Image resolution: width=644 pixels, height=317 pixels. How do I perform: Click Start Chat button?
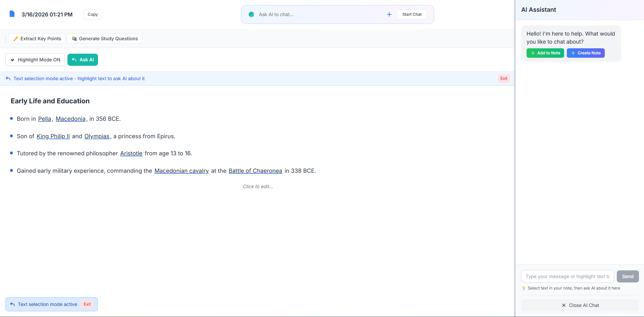pos(412,14)
